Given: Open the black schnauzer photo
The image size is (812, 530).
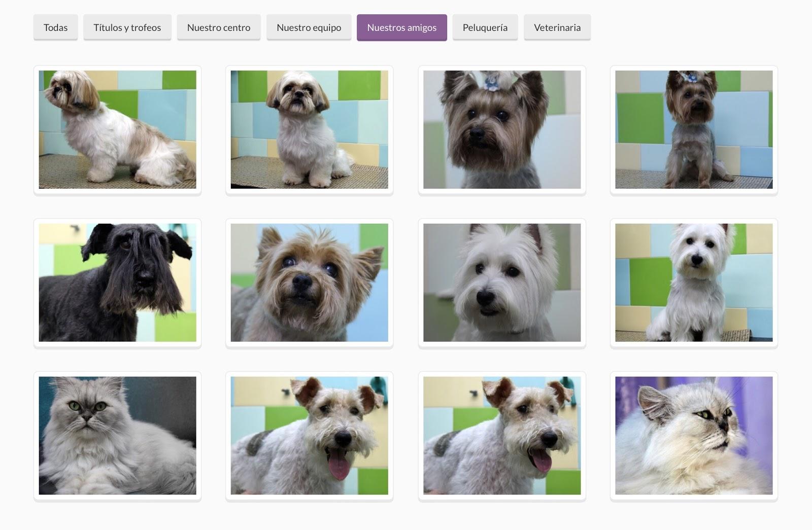Looking at the screenshot, I should tap(117, 282).
